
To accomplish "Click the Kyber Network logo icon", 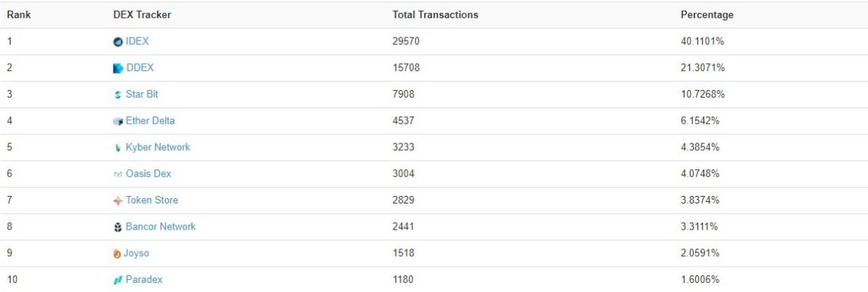I will [x=117, y=148].
